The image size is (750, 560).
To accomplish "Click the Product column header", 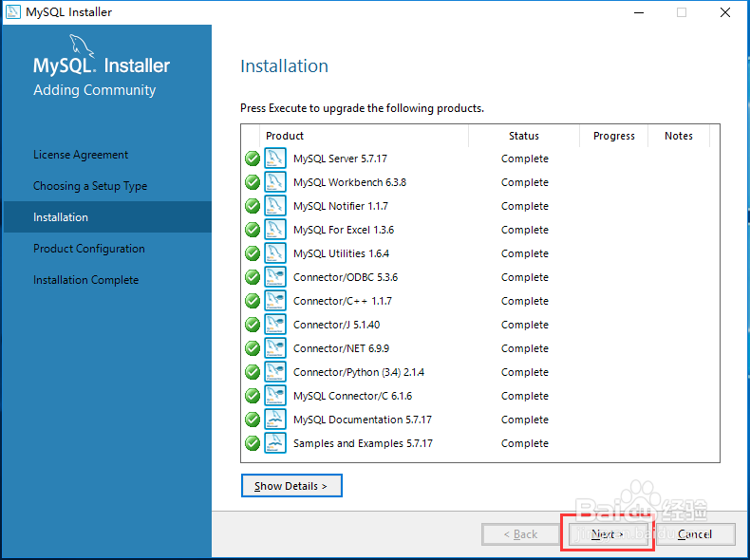I will click(364, 136).
